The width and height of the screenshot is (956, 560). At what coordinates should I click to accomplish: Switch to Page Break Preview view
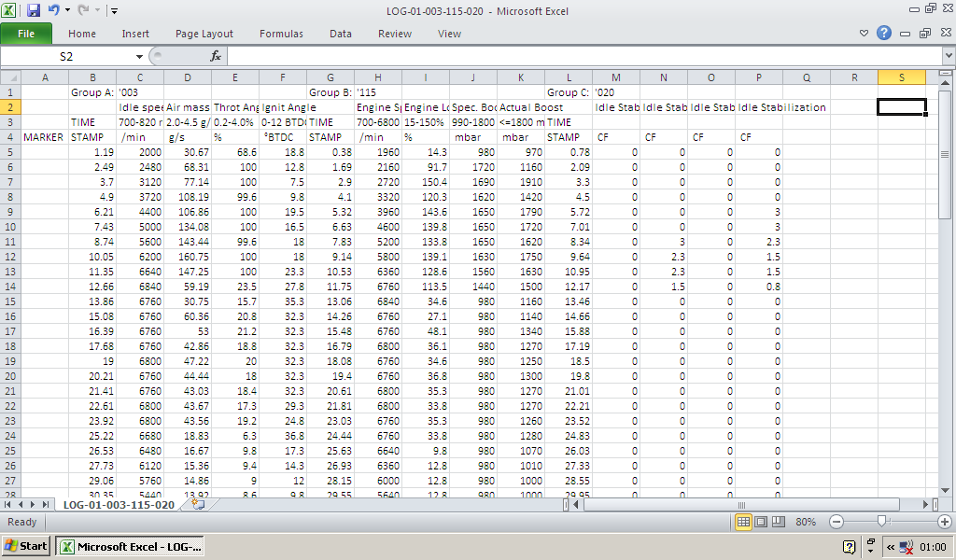pyautogui.click(x=777, y=522)
